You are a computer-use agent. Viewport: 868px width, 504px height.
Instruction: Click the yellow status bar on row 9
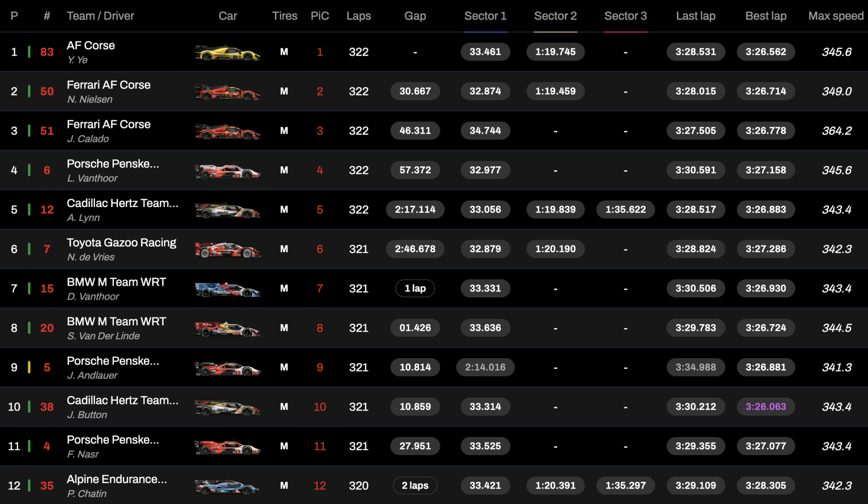(x=29, y=367)
